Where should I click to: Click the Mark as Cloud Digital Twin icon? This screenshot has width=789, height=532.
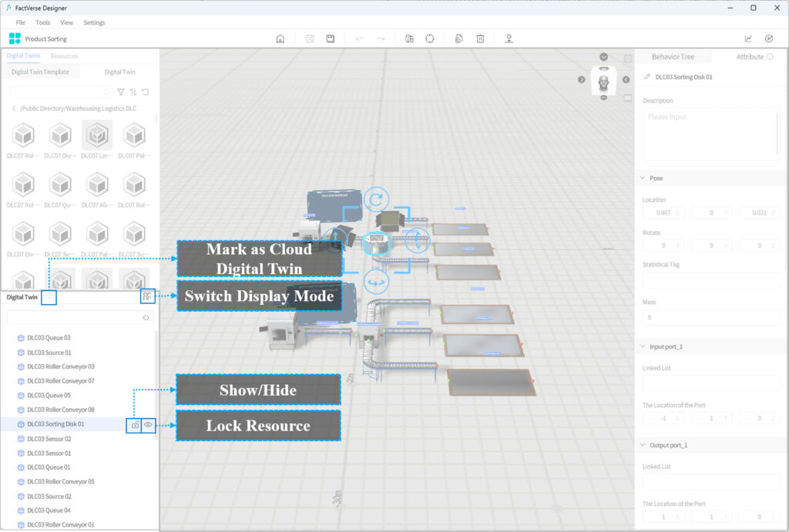[49, 297]
